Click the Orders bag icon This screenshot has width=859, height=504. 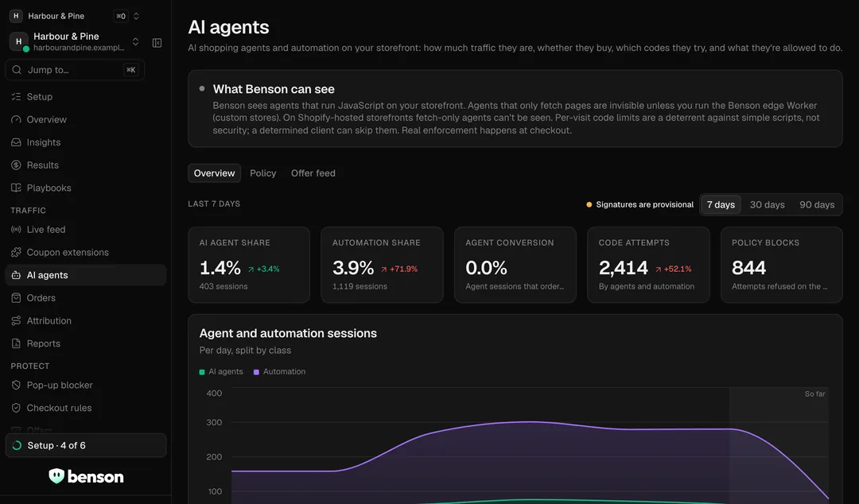(16, 298)
